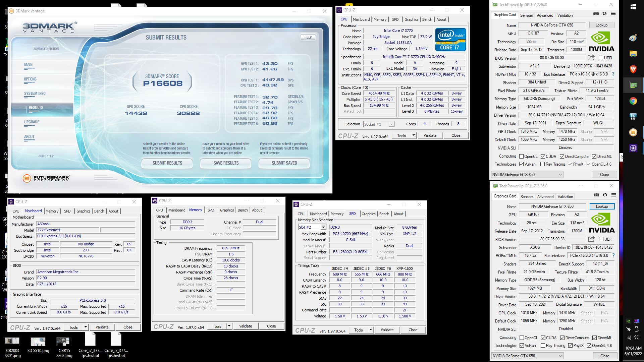This screenshot has height=362, width=644.
Task: Click BIOS export icon in top GPU-Z window
Action: [591, 58]
